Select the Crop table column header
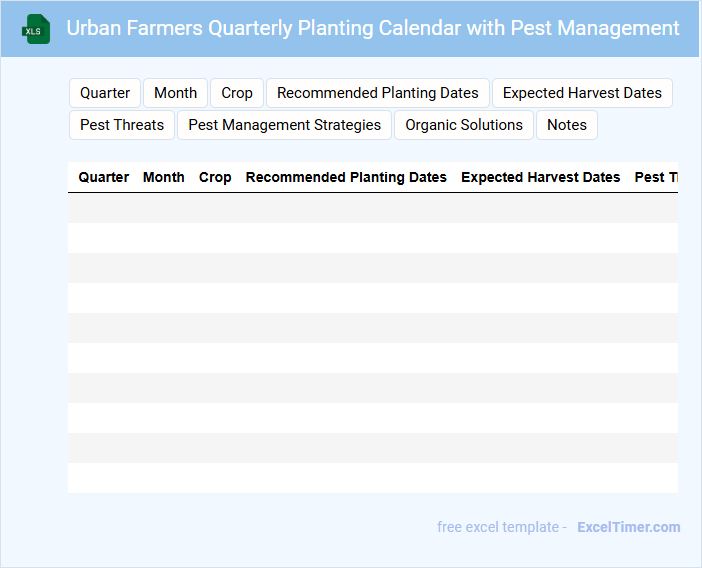The height and width of the screenshot is (568, 702). 215,177
